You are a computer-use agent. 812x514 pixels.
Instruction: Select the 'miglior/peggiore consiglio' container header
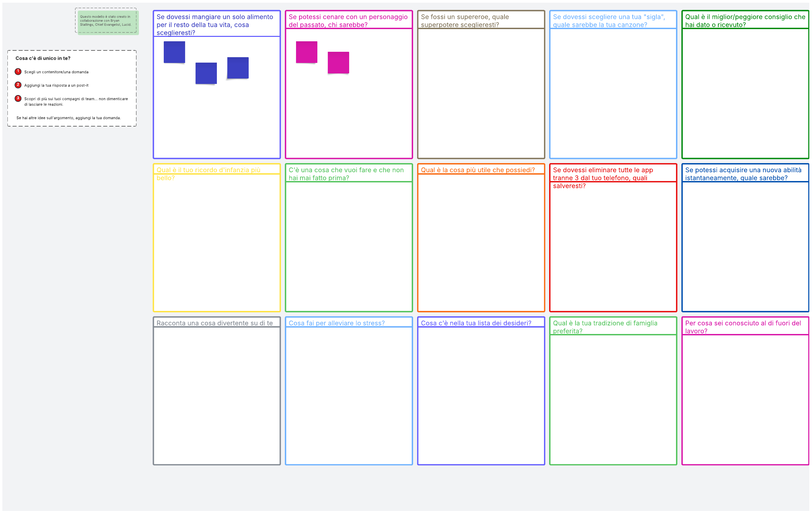pyautogui.click(x=745, y=20)
